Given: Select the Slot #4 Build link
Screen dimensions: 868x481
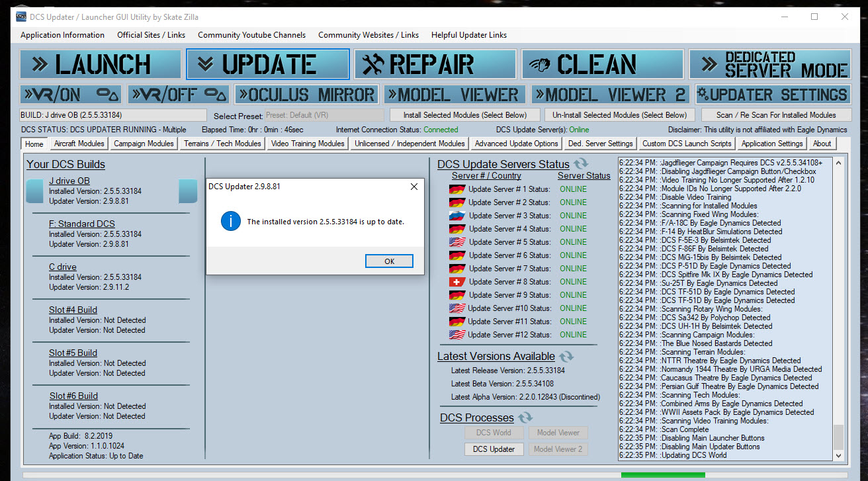Looking at the screenshot, I should 73,310.
